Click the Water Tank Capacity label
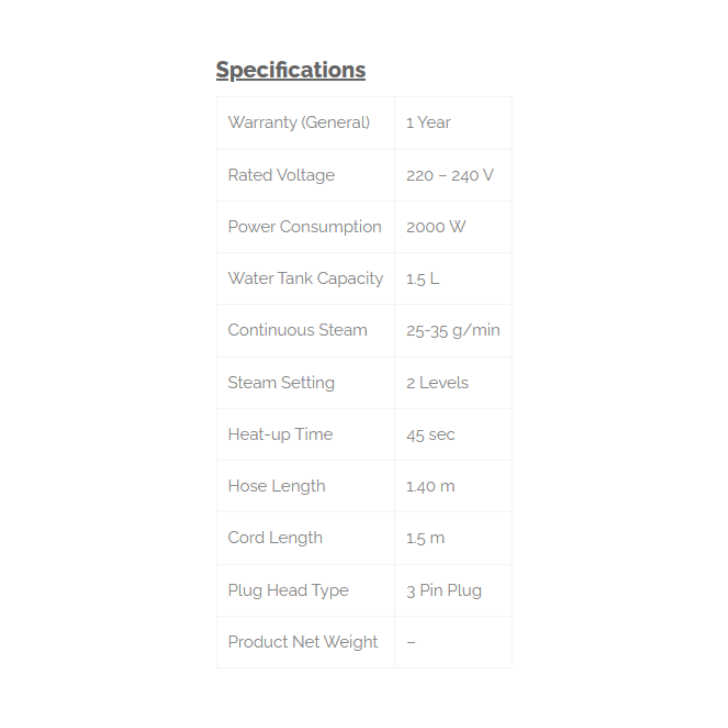Image resolution: width=728 pixels, height=728 pixels. point(305,278)
